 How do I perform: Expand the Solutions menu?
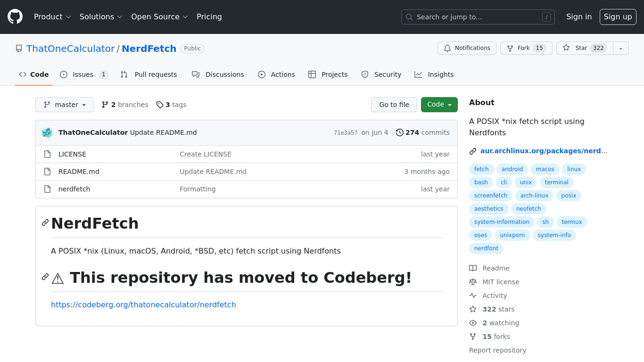101,16
